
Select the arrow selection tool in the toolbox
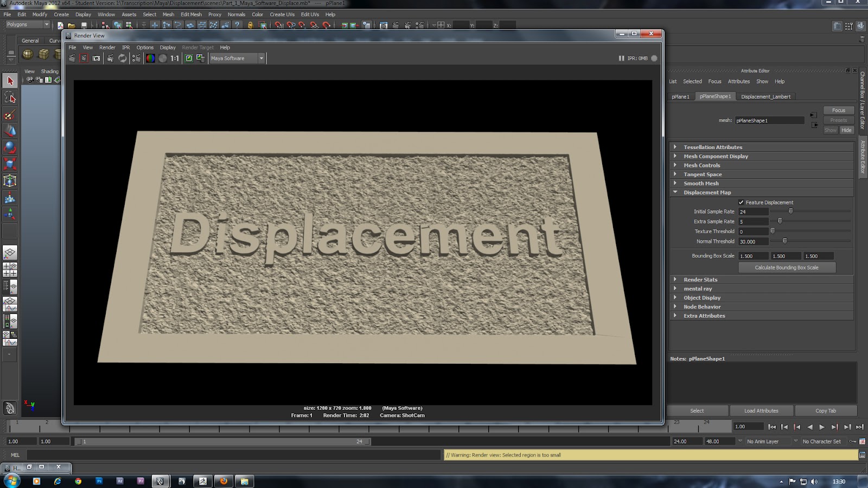tap(9, 80)
